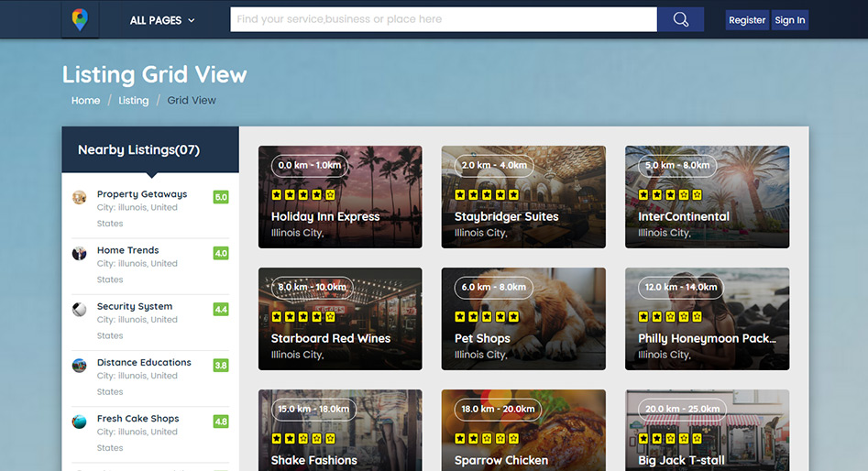Open the Starboard Red Wines card title
Image resolution: width=868 pixels, height=471 pixels.
click(331, 338)
